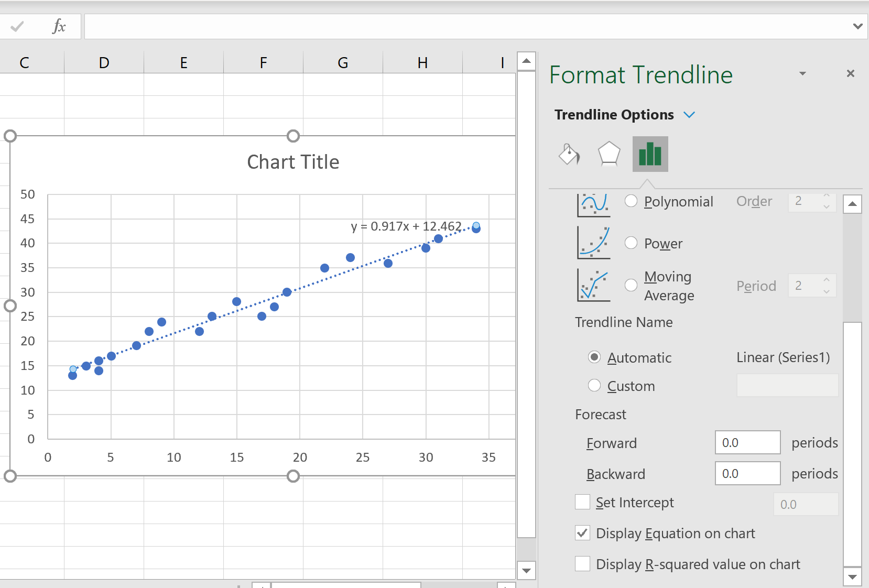The height and width of the screenshot is (588, 869).
Task: Click the Insert Function fx icon
Action: point(59,26)
